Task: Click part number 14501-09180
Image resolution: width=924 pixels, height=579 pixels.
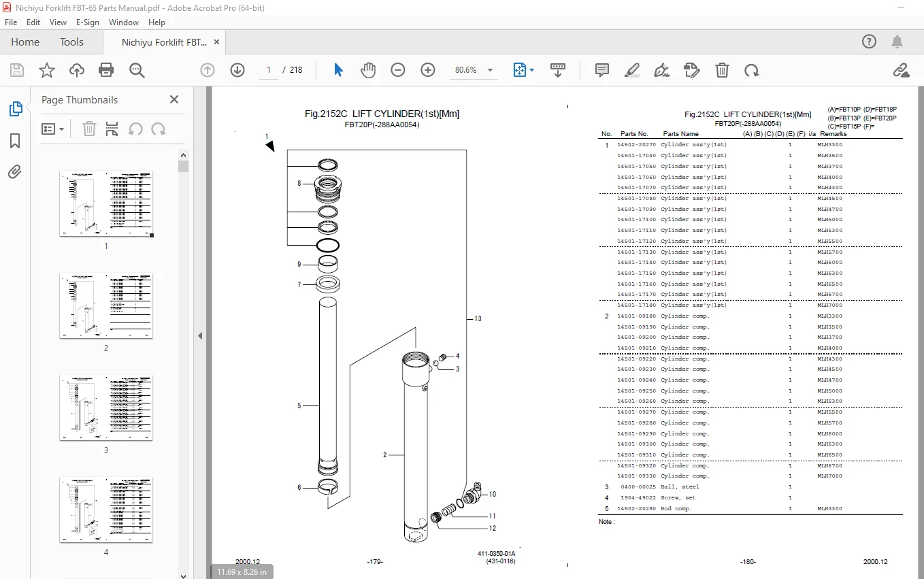Action: 636,316
